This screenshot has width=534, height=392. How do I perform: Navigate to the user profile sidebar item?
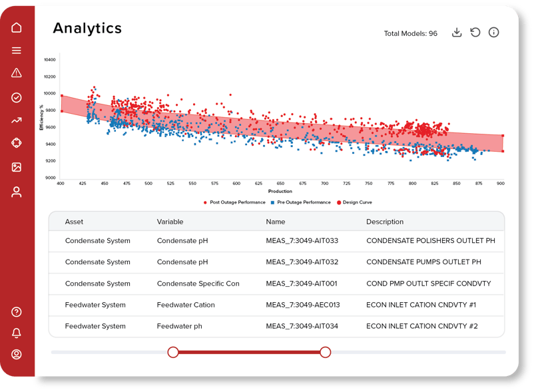(17, 191)
